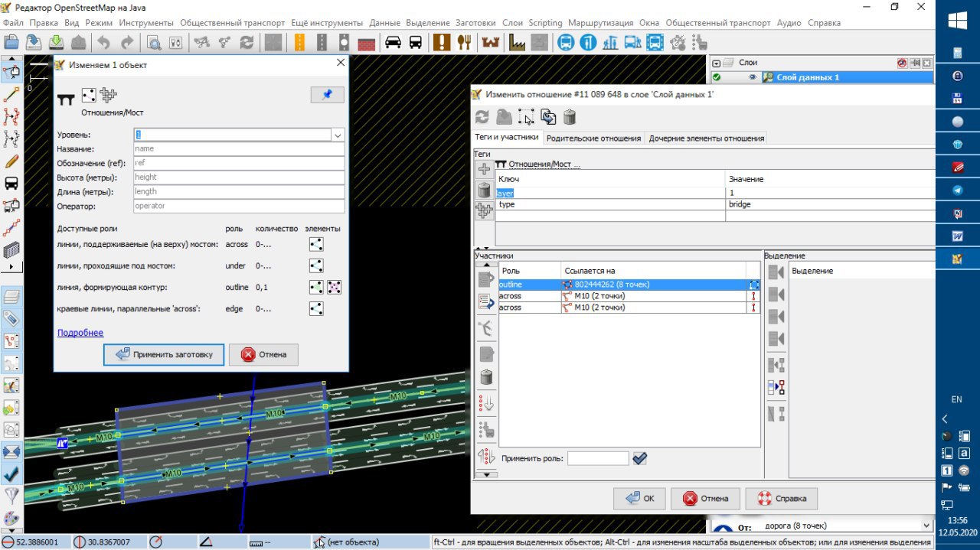Open the Файл menu
Viewport: 980px width, 550px height.
13,23
